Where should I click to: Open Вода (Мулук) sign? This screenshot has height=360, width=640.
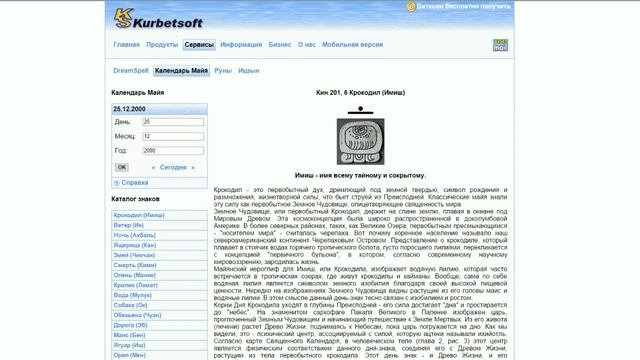pos(133,295)
